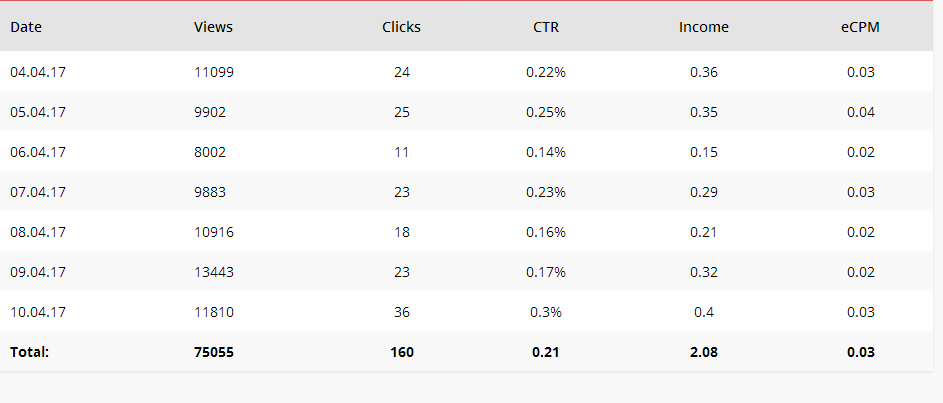Click views value 13443
The image size is (943, 403).
213,272
